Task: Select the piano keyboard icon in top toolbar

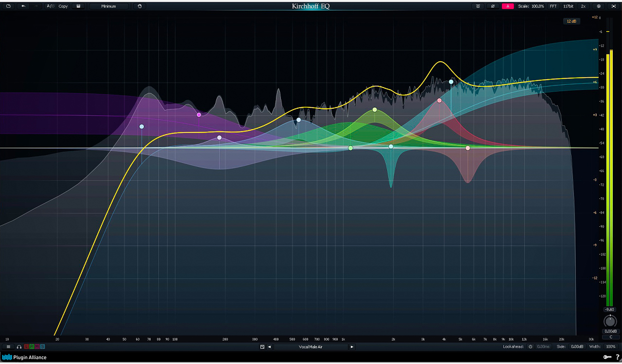Action: coord(78,6)
